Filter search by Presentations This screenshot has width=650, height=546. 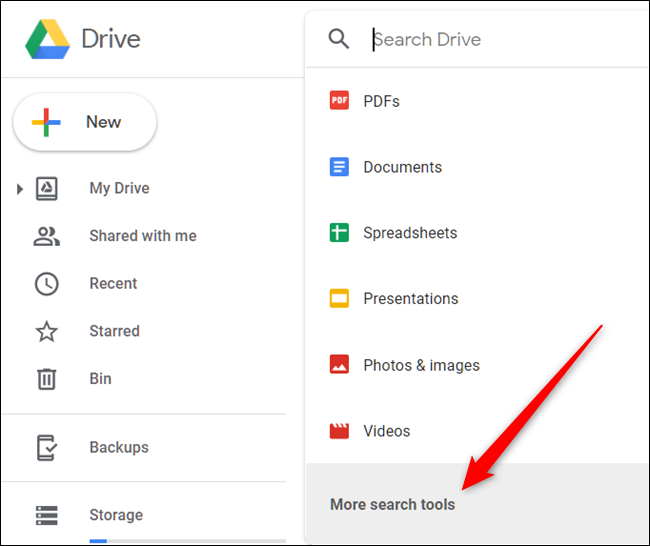click(x=478, y=298)
